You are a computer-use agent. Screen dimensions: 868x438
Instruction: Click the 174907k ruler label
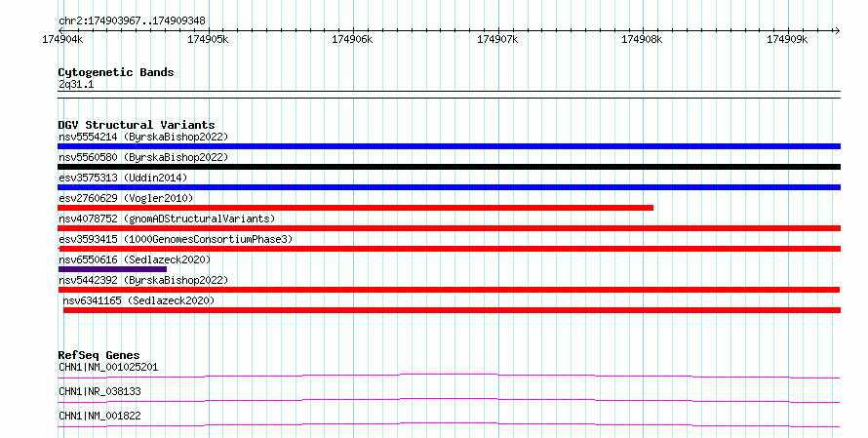(x=497, y=40)
